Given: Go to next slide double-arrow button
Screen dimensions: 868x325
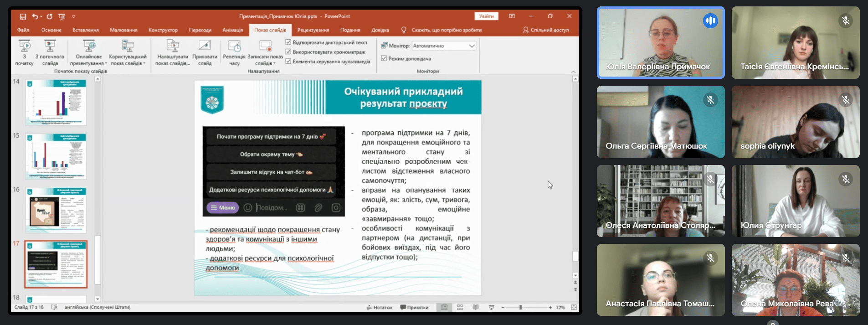Looking at the screenshot, I should [575, 289].
